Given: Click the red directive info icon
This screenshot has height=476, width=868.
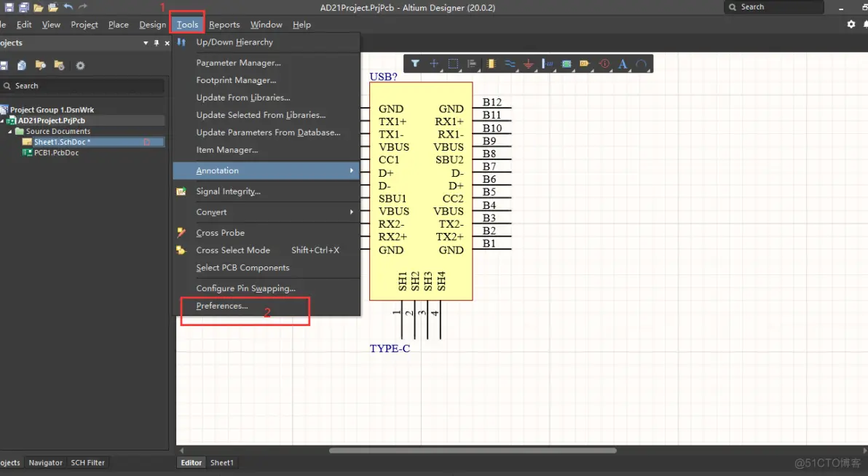Looking at the screenshot, I should (604, 63).
